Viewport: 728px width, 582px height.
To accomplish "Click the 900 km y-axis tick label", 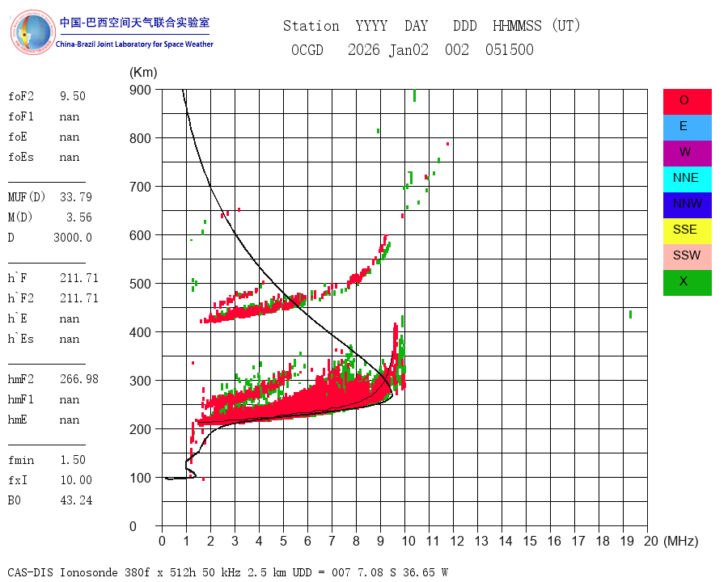I will point(140,90).
